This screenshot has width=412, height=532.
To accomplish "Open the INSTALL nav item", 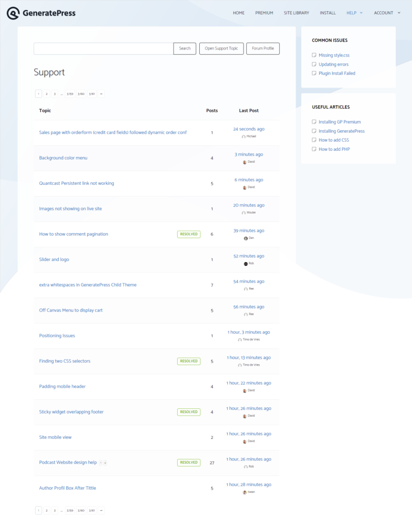I will point(328,13).
